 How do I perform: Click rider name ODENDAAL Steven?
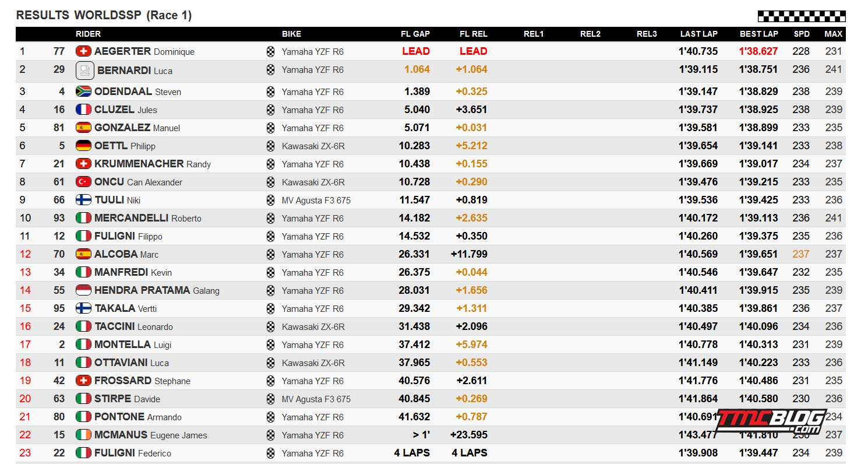pyautogui.click(x=137, y=92)
